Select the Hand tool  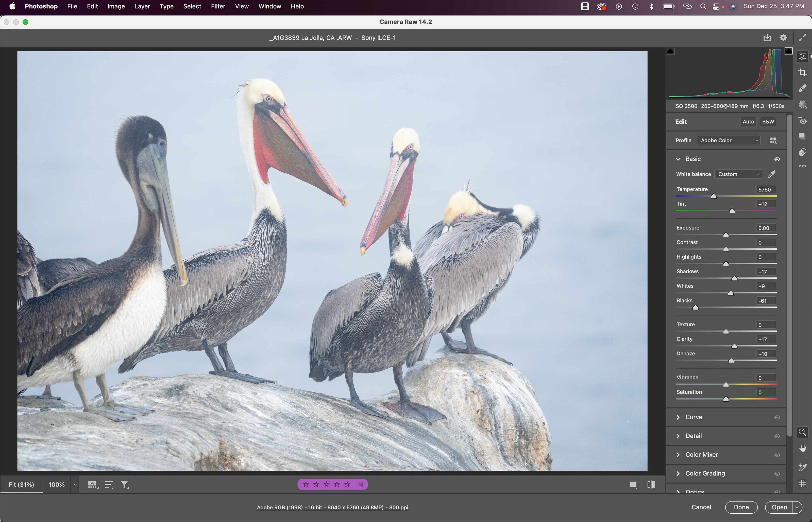[x=802, y=448]
